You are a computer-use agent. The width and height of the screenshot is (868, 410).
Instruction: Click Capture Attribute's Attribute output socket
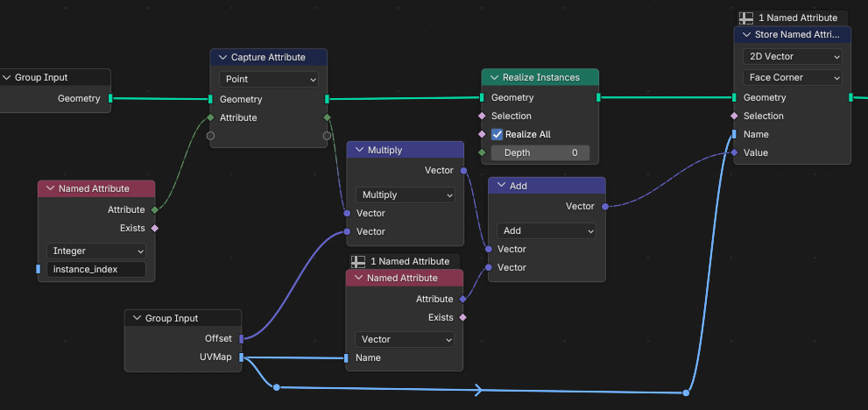(x=328, y=117)
